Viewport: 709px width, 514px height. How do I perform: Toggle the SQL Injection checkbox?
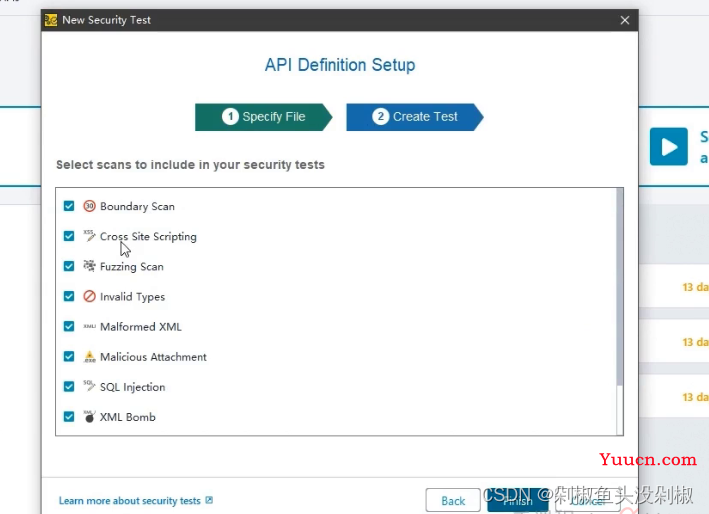(69, 386)
